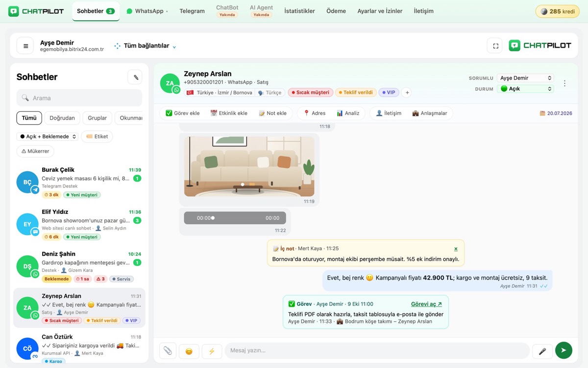Open the top nav İletişim tab
This screenshot has height=368, width=588.
(x=423, y=11)
